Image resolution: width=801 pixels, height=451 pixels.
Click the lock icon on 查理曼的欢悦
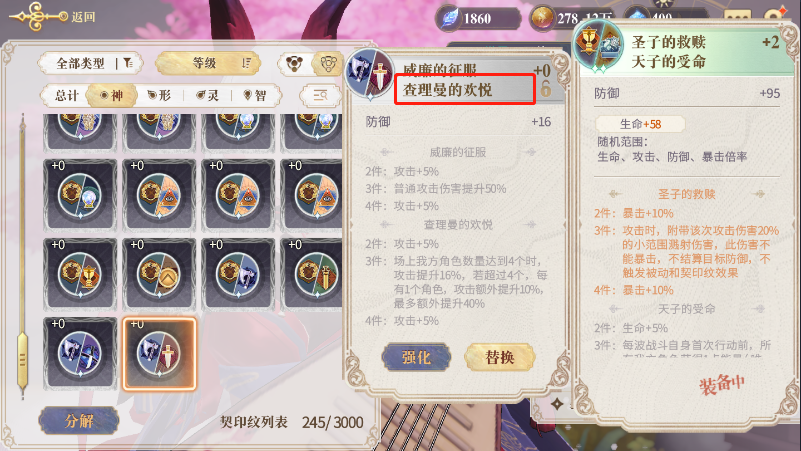click(x=546, y=88)
